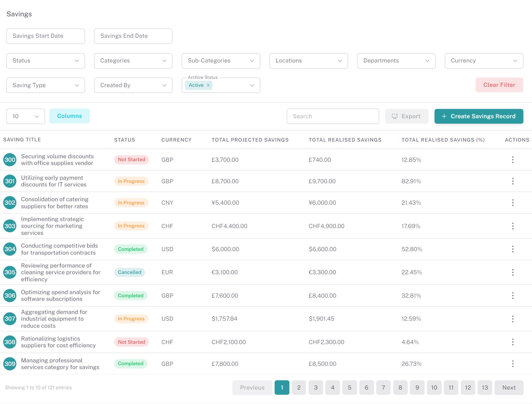Viewport: 532px width, 404px height.
Task: Click the 300 record ID badge
Action: click(10, 160)
